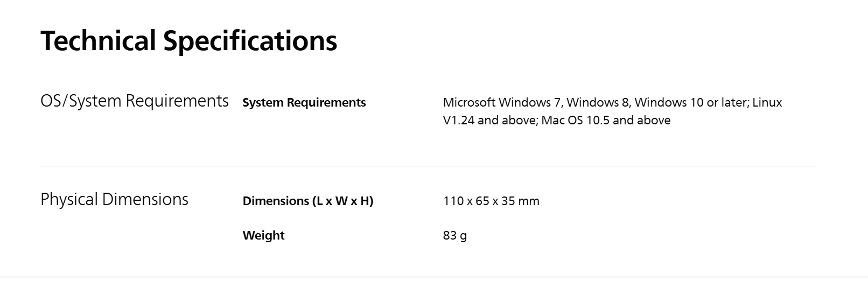Click the horizontal divider between sections
The height and width of the screenshot is (281, 868).
click(x=428, y=166)
